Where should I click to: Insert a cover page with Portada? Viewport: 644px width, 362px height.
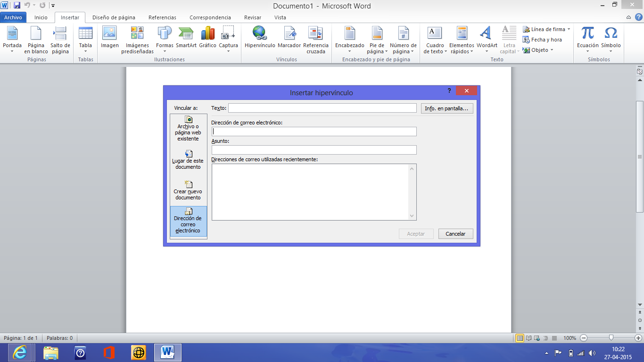click(x=12, y=40)
